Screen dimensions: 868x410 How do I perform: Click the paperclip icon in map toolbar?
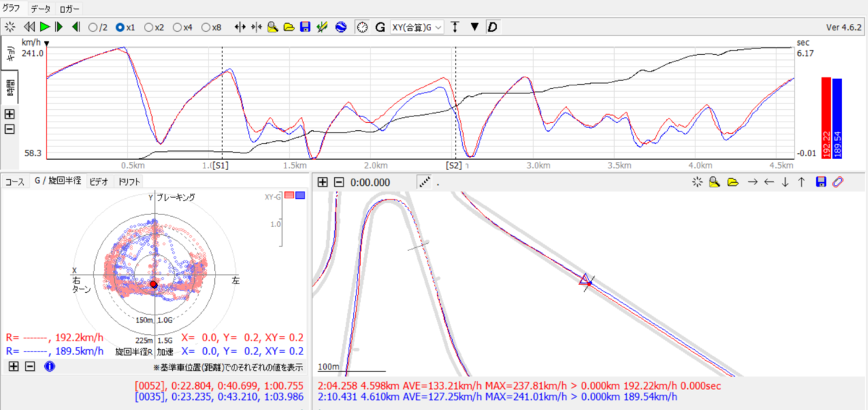click(838, 182)
